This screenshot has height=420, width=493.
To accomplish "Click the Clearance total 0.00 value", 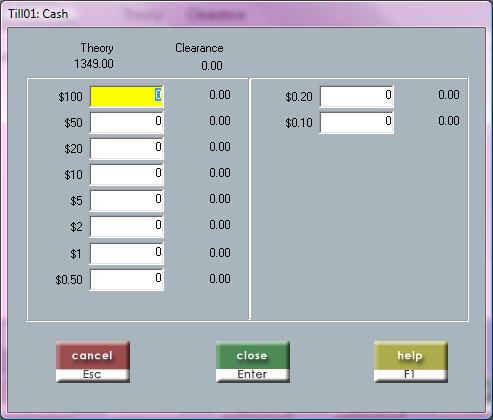I will (212, 66).
